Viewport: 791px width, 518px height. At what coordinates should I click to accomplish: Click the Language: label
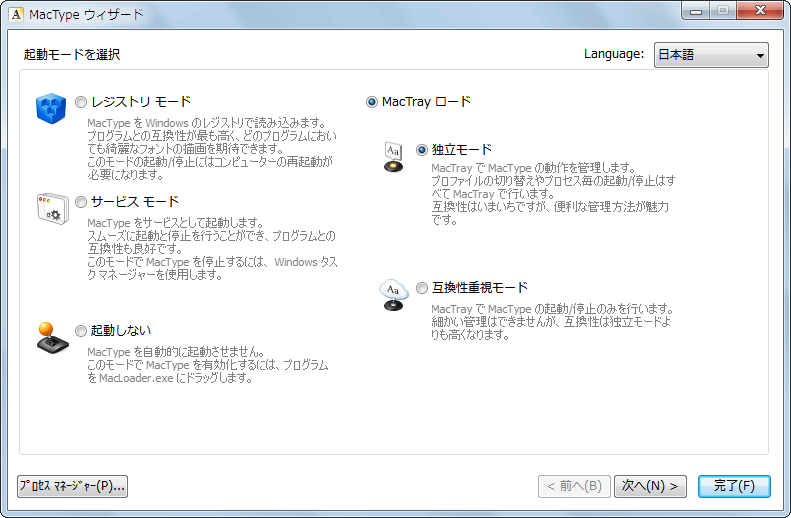pos(614,54)
